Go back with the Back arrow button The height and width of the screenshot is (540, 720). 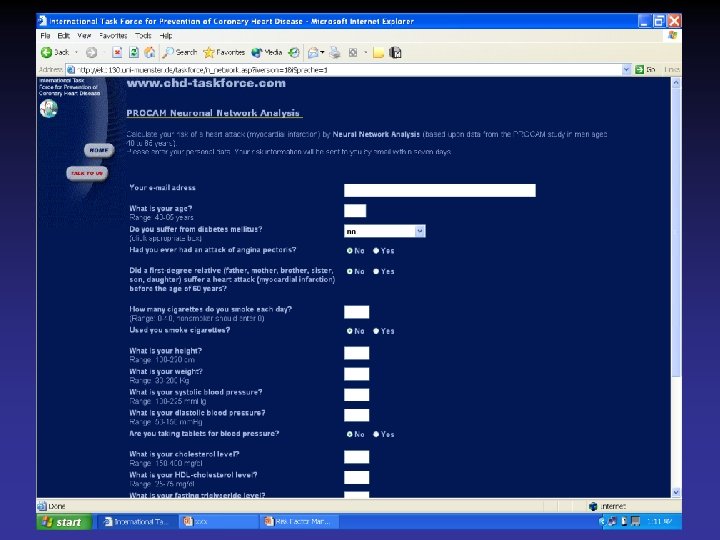click(x=55, y=53)
